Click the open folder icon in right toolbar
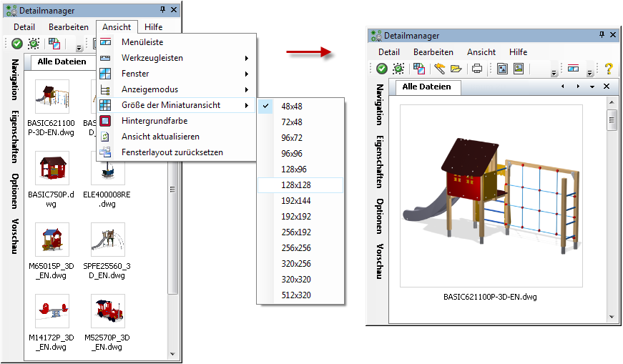 (x=456, y=69)
